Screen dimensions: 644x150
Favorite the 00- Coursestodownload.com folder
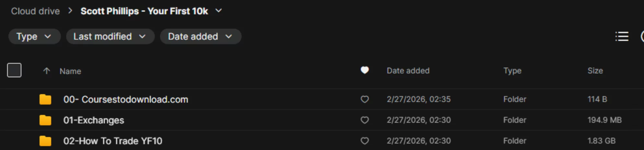coord(365,99)
